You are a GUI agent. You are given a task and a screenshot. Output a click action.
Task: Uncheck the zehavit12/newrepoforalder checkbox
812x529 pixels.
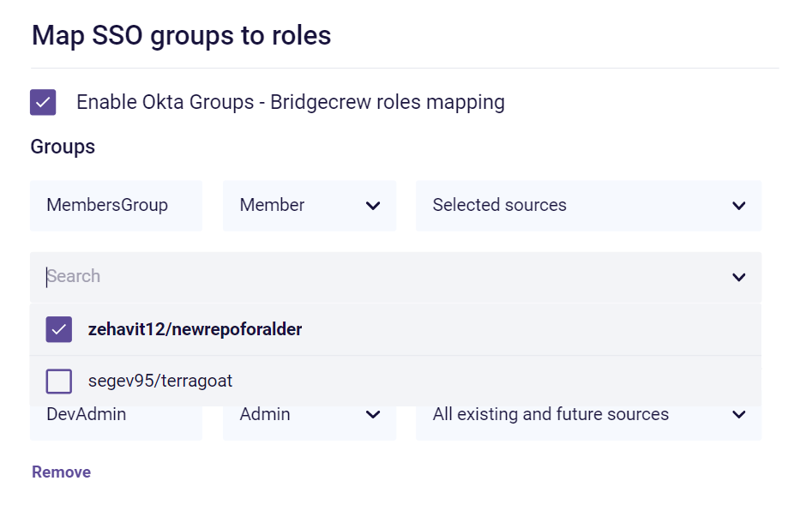click(58, 329)
